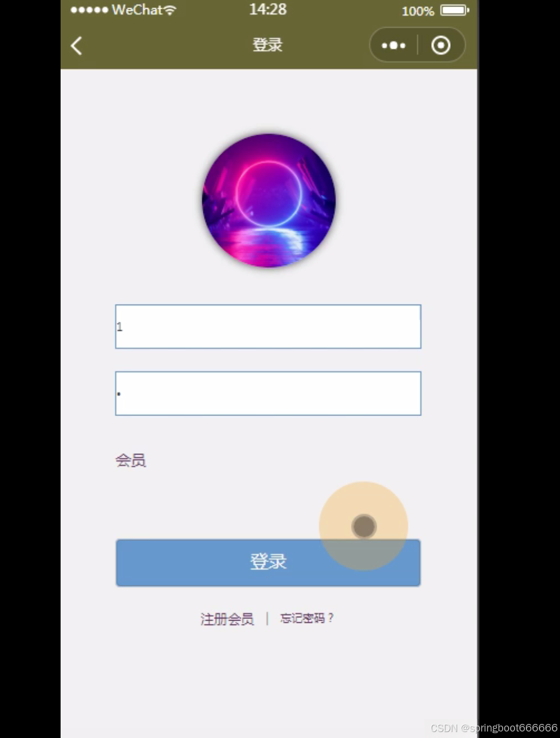This screenshot has height=738, width=560.
Task: Click the CSDN @springboot666666 watermark
Action: coord(494,728)
